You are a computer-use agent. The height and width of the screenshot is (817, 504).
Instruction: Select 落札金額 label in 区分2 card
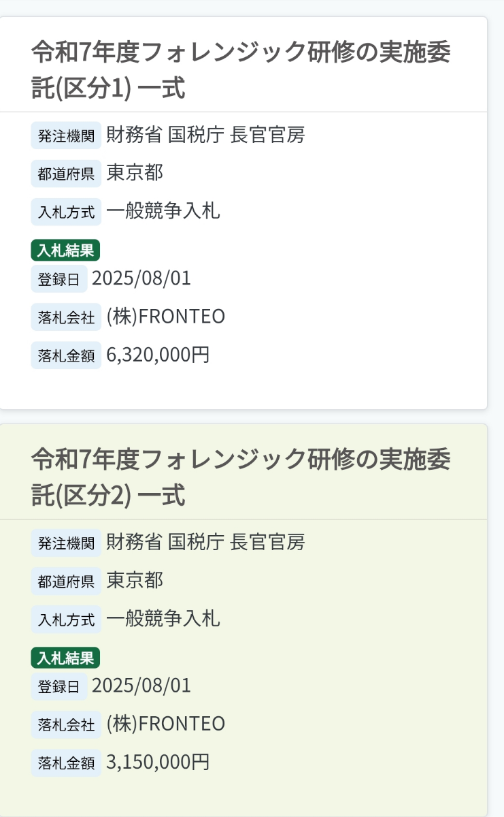click(66, 763)
